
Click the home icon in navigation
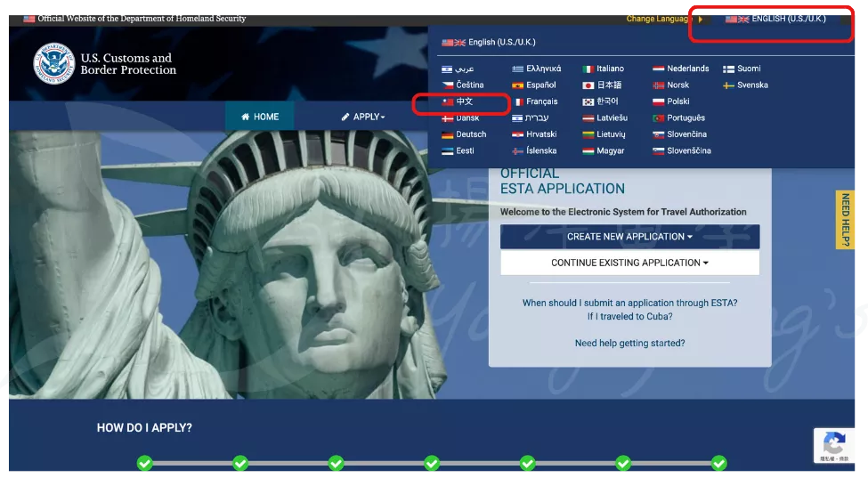[x=245, y=117]
